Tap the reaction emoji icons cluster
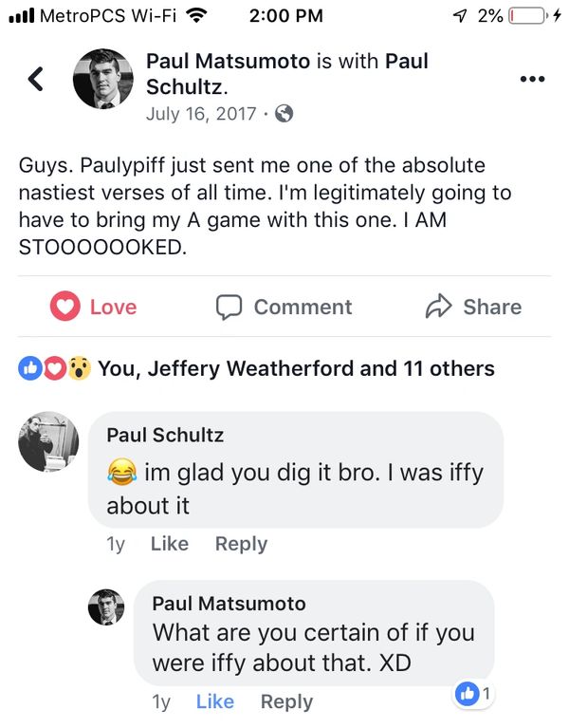 [54, 368]
